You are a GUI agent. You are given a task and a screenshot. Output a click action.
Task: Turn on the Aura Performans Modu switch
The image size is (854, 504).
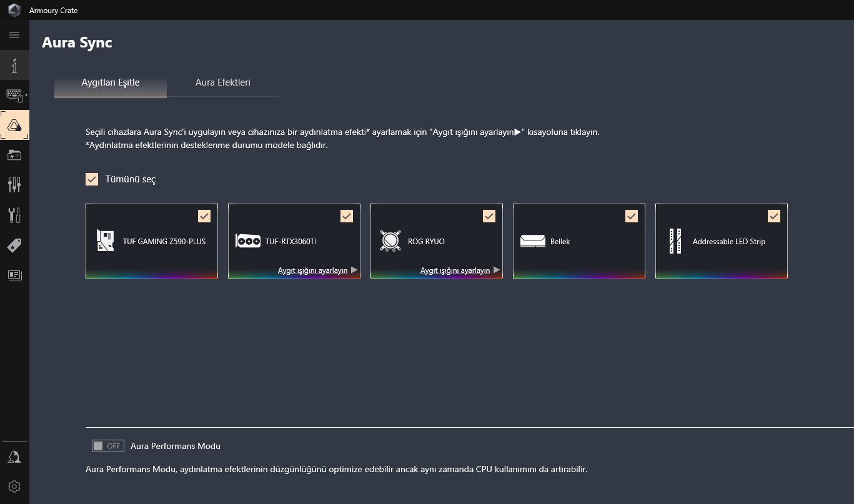click(x=107, y=446)
